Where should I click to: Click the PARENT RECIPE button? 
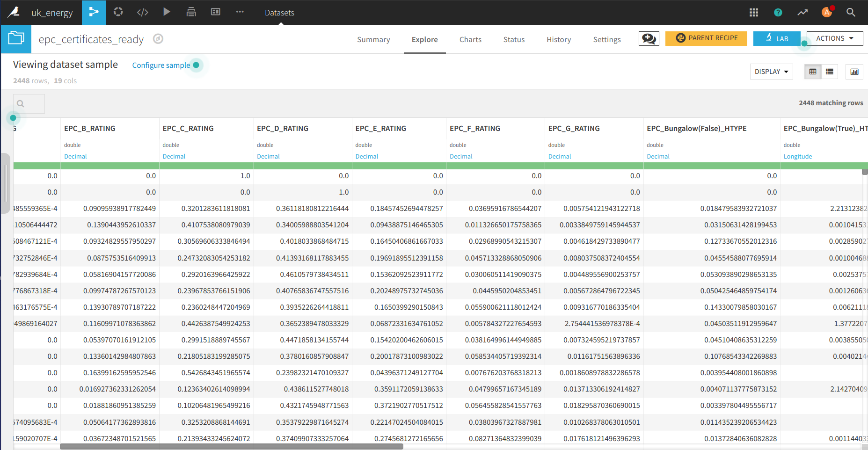pyautogui.click(x=706, y=38)
